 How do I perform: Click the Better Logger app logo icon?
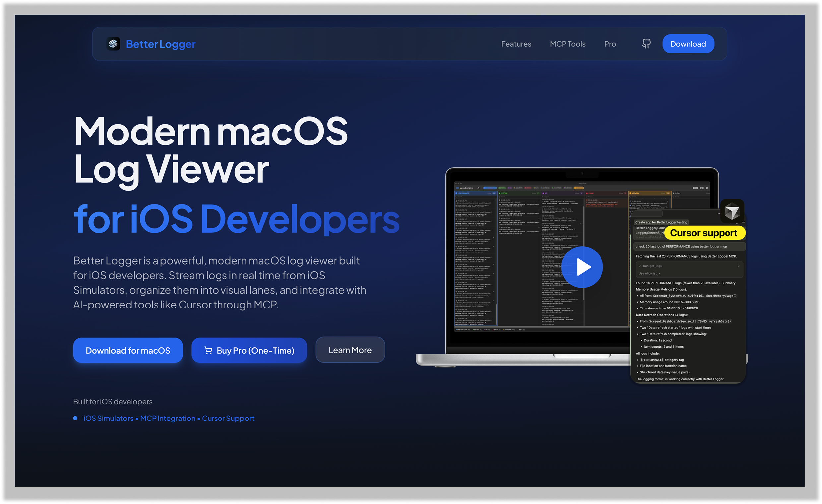pos(113,44)
